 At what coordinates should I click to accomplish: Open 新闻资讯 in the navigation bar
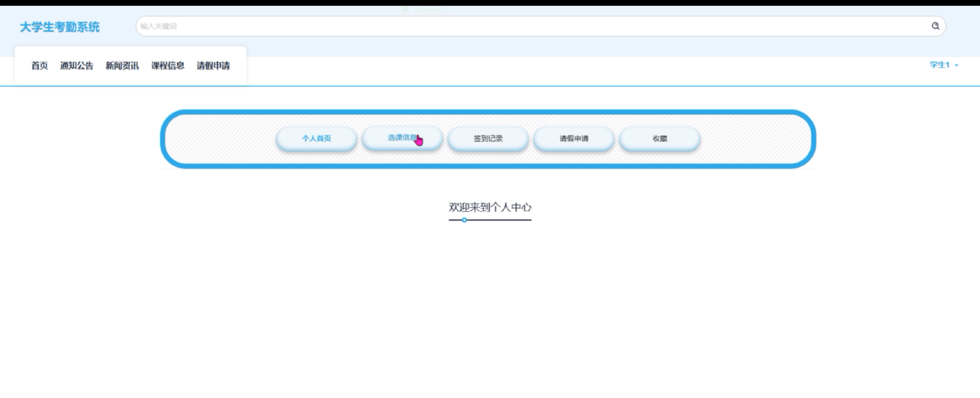(x=122, y=65)
